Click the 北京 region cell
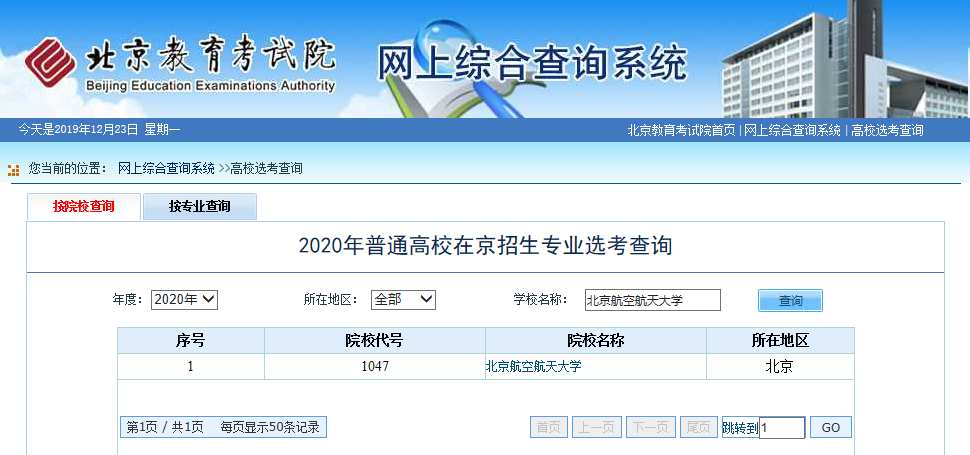Image resolution: width=970 pixels, height=455 pixels. point(781,367)
